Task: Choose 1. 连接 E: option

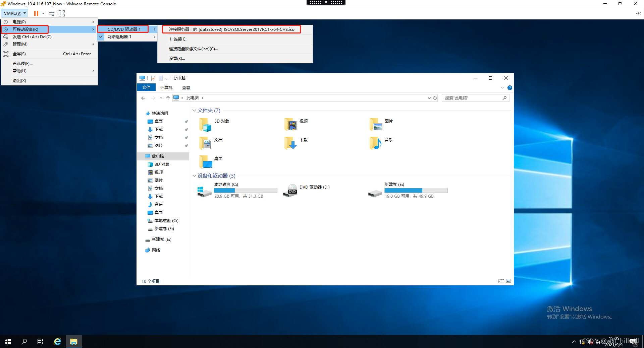Action: [235, 39]
